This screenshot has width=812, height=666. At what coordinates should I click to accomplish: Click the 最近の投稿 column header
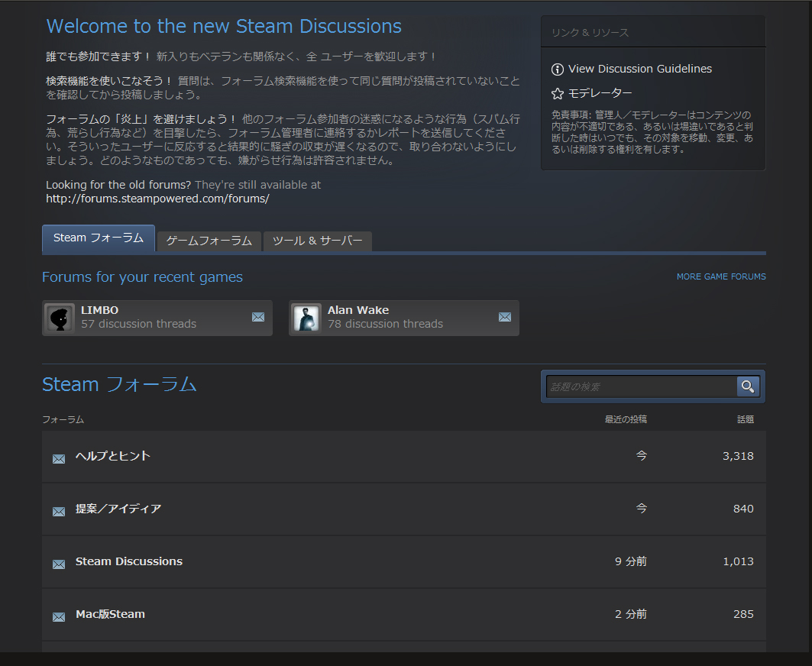pos(626,419)
